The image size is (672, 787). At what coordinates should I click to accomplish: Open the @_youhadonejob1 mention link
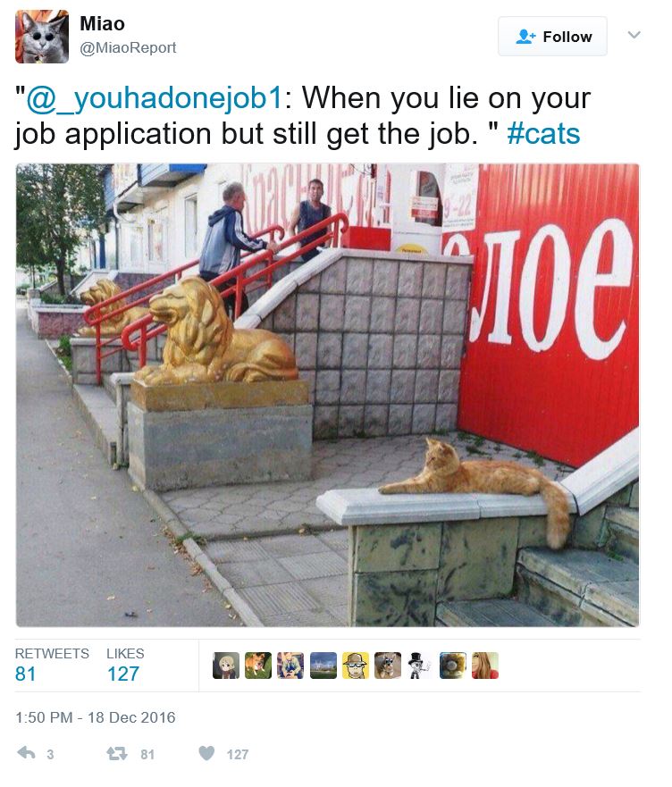click(x=155, y=98)
